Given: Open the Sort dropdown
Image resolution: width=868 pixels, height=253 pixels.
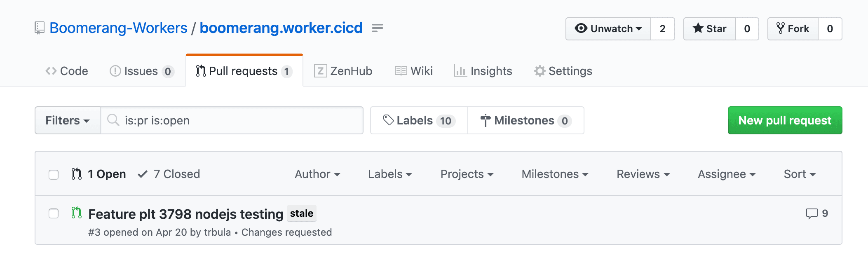Looking at the screenshot, I should click(800, 174).
